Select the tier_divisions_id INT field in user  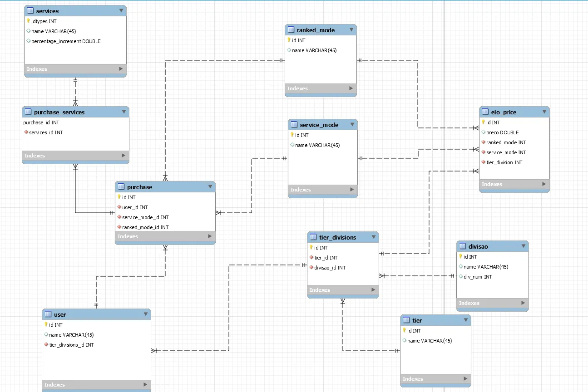(x=71, y=345)
